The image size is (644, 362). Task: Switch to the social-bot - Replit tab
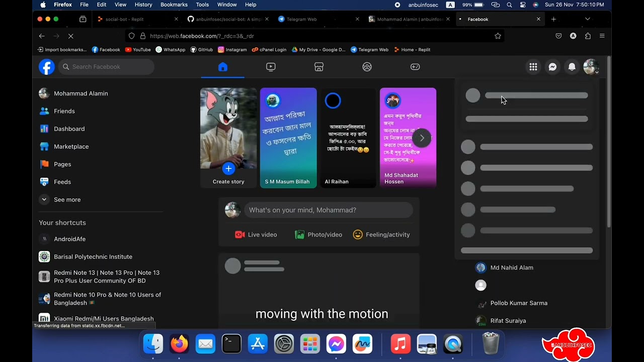coord(137,19)
